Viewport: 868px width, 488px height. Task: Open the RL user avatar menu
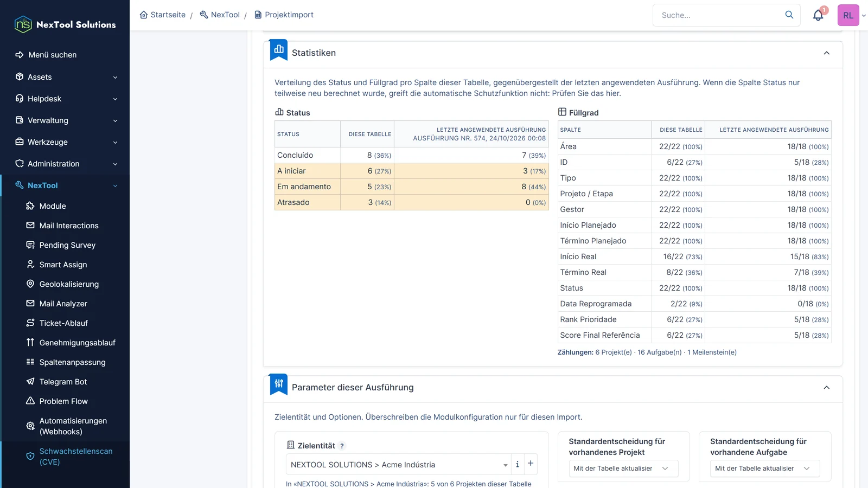tap(848, 15)
